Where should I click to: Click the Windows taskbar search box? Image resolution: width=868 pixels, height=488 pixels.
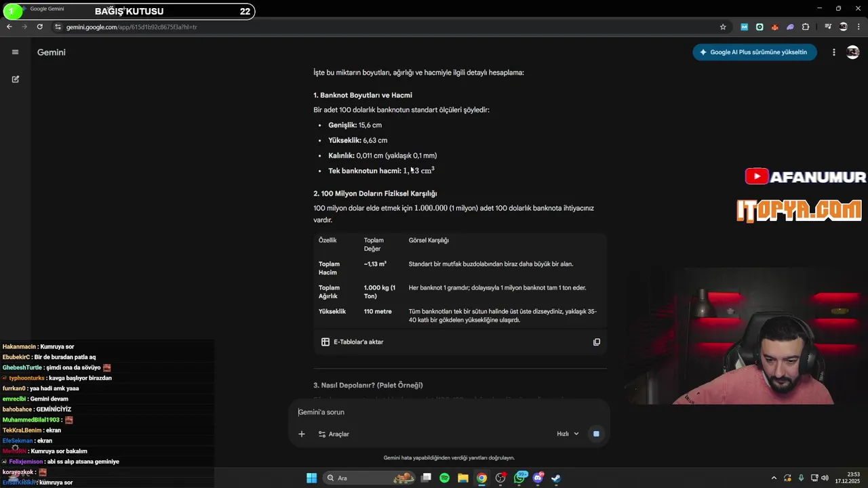(370, 478)
